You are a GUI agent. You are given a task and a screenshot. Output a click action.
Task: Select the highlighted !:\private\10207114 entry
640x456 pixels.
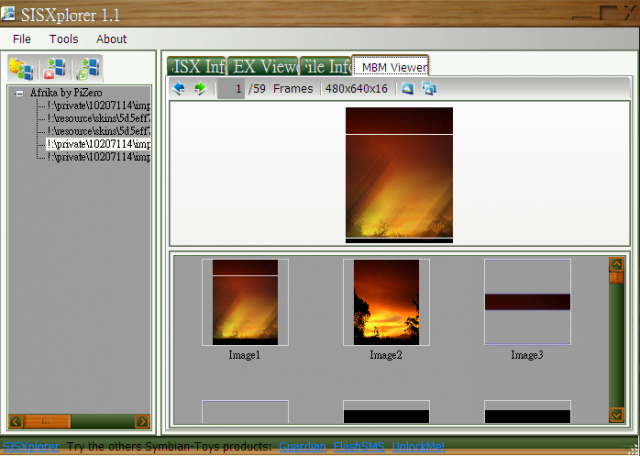tap(98, 144)
